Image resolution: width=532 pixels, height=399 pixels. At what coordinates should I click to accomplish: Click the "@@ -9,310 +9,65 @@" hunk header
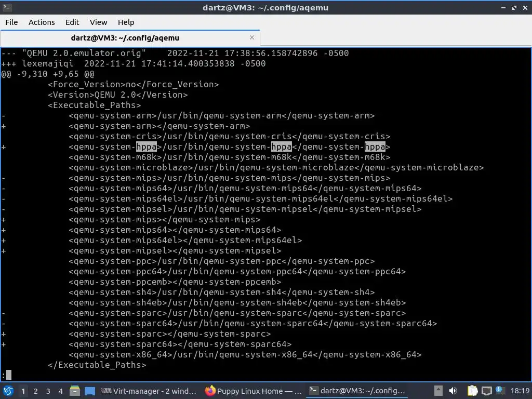(x=48, y=74)
